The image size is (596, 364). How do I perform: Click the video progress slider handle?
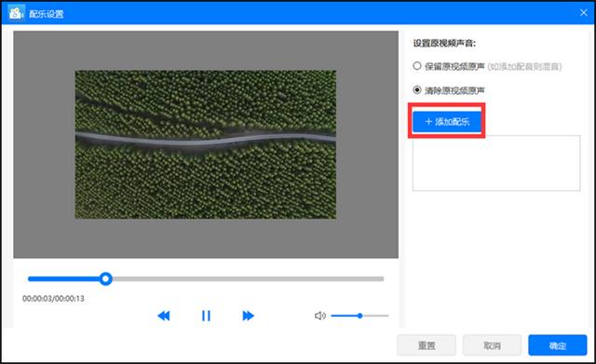(x=105, y=279)
